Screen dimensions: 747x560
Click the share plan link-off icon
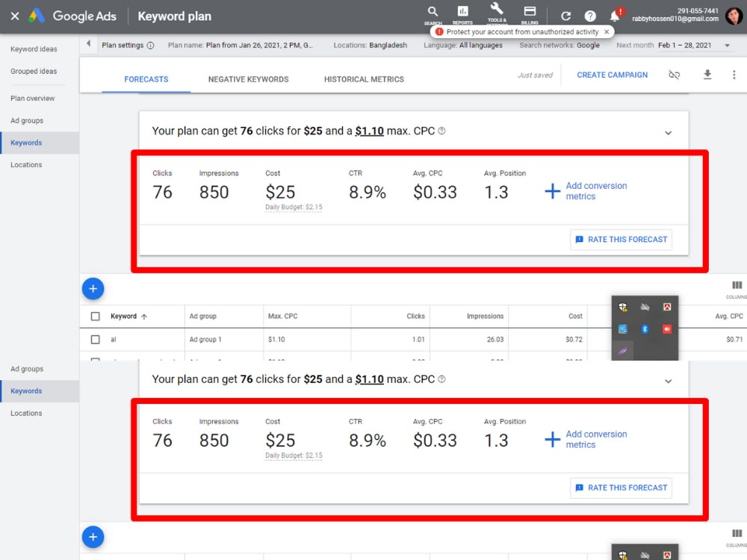674,75
